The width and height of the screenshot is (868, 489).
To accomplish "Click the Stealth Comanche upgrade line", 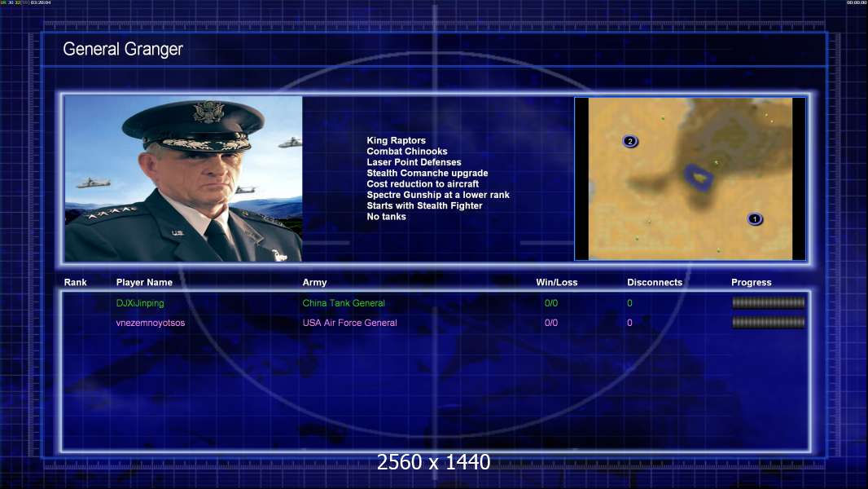I will coord(427,173).
